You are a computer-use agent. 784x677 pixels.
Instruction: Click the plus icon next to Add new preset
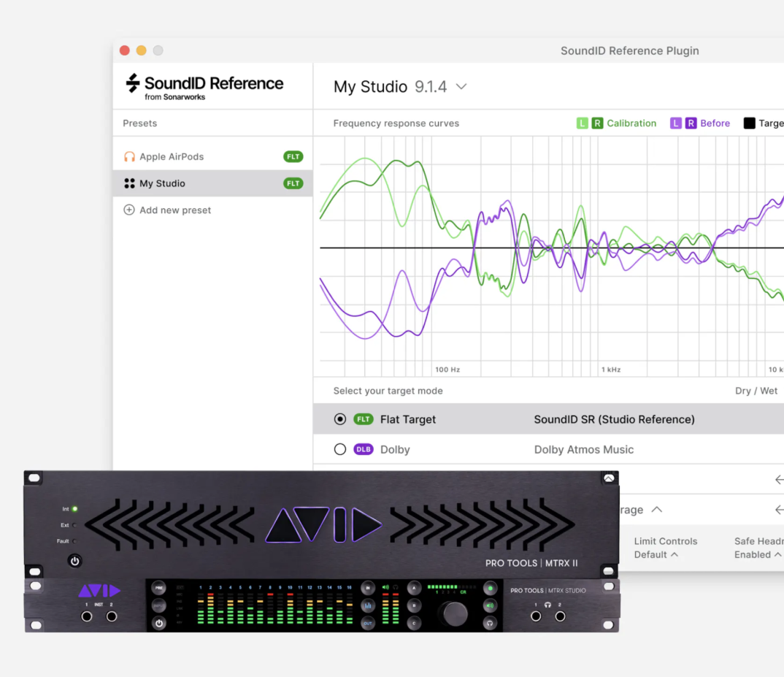pos(129,210)
